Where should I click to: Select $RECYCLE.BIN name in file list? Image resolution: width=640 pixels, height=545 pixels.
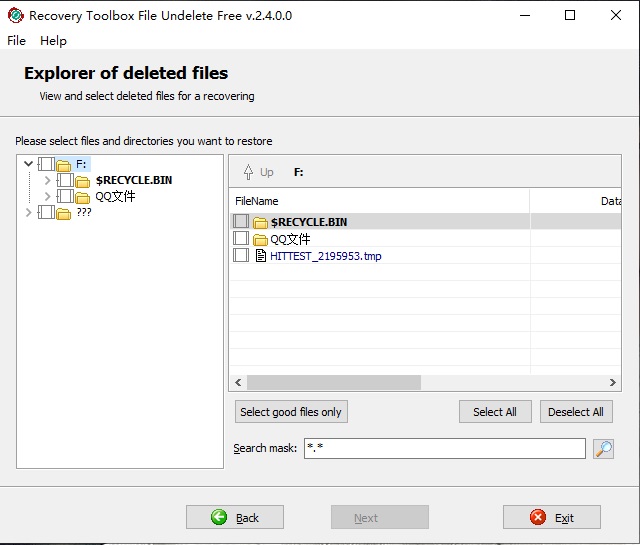click(309, 222)
